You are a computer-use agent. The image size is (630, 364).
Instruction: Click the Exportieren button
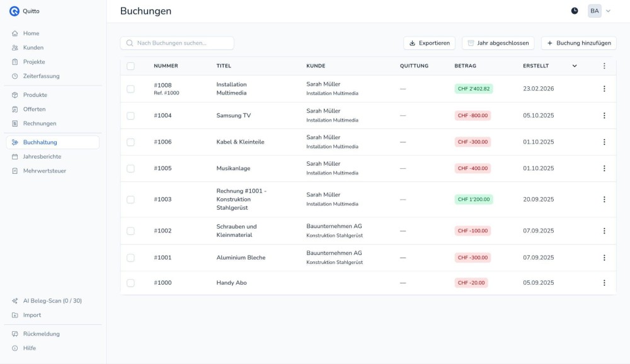pos(429,43)
